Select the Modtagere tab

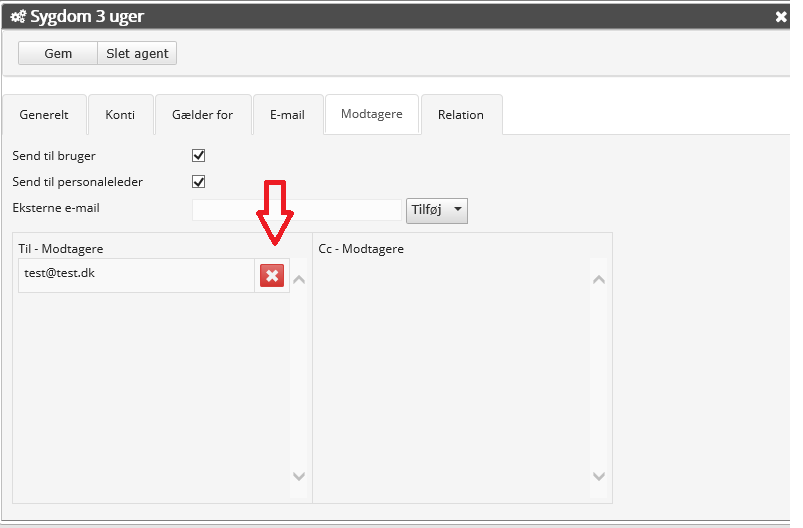tap(371, 114)
